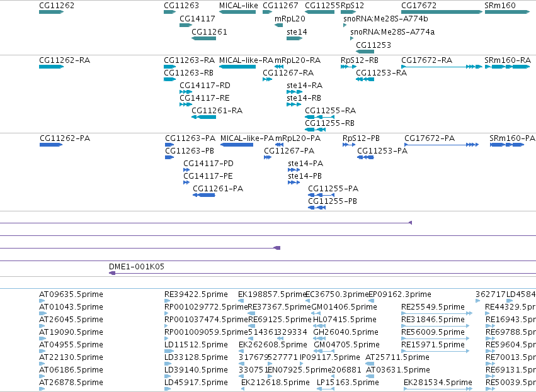Open EST AT26878.5prime
The image size is (536, 392).
pyautogui.click(x=71, y=383)
